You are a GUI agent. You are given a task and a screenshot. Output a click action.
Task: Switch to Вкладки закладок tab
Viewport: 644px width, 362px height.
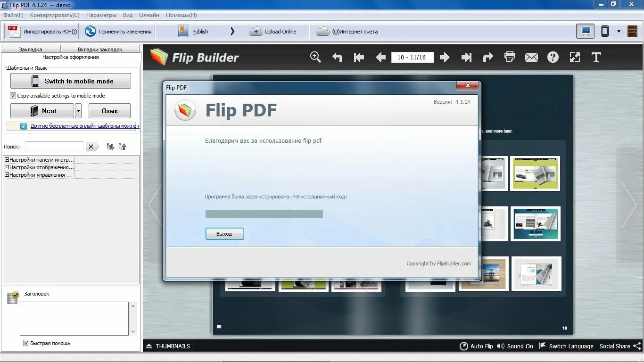point(100,49)
